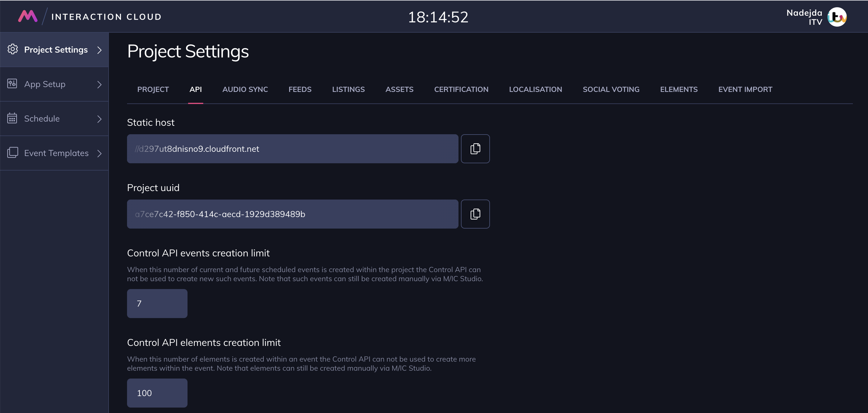Expand the Project Settings chevron

tap(100, 50)
